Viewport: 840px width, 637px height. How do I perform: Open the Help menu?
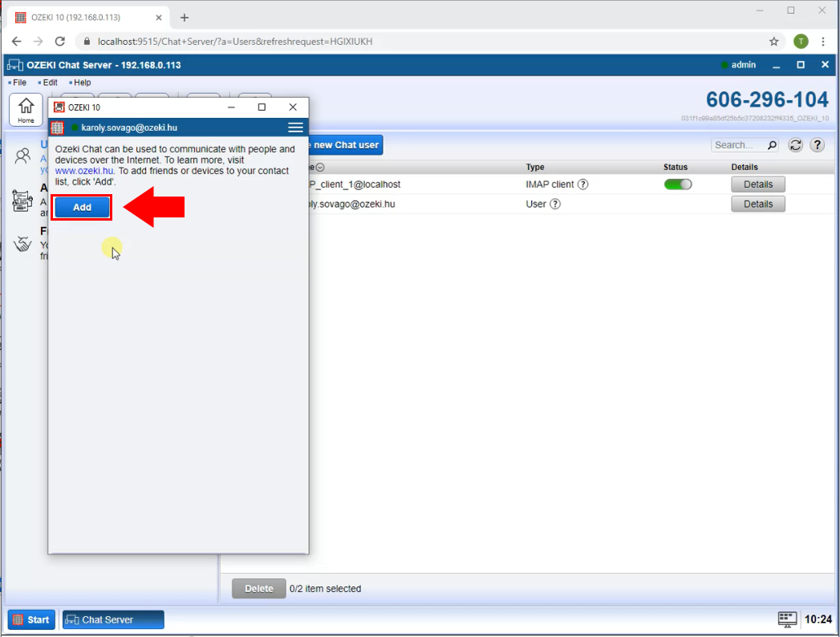click(x=82, y=83)
